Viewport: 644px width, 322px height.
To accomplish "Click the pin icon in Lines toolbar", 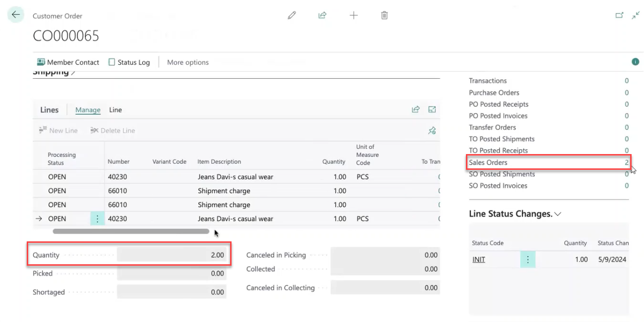I will click(x=432, y=130).
